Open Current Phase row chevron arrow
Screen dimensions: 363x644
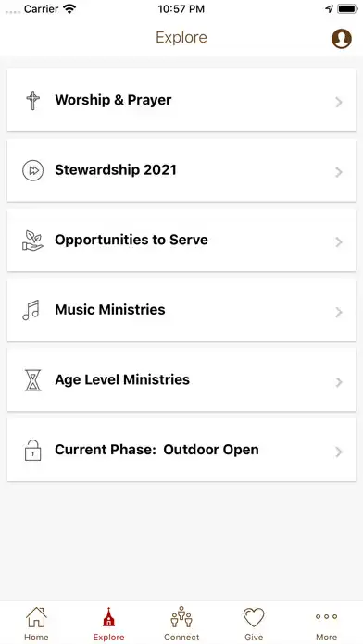click(x=339, y=452)
